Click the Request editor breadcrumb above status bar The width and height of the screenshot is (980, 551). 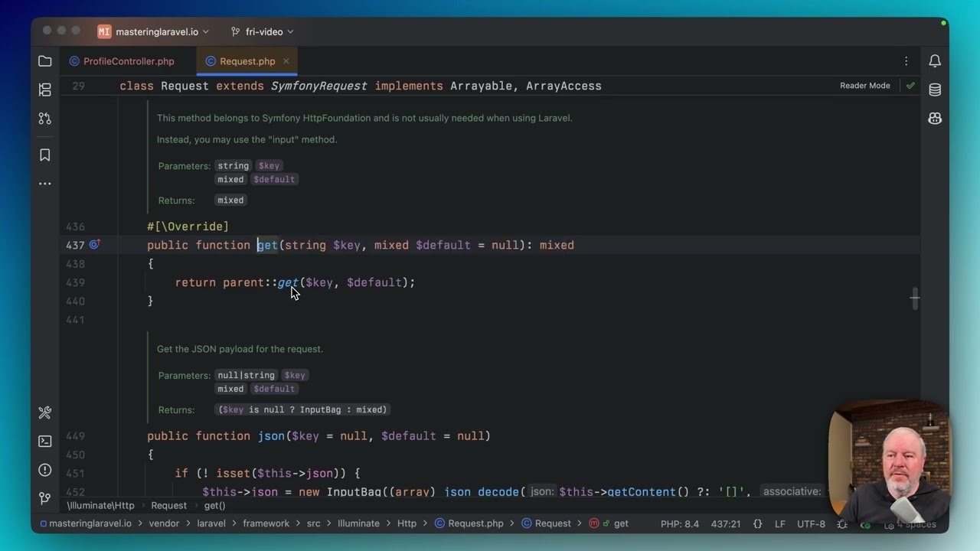coord(168,505)
